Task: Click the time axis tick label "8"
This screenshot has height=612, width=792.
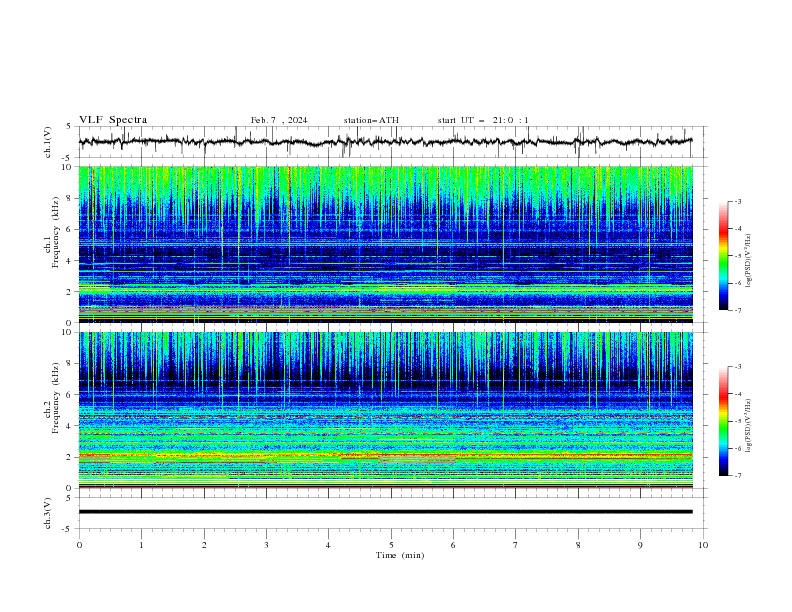Action: coord(578,545)
